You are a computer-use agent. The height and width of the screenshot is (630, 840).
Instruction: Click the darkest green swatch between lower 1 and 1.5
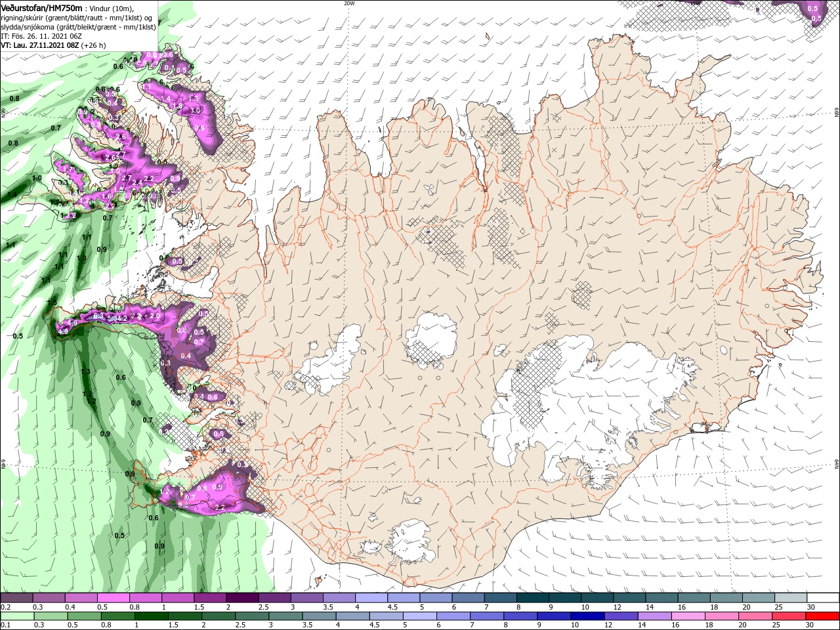coord(151,616)
